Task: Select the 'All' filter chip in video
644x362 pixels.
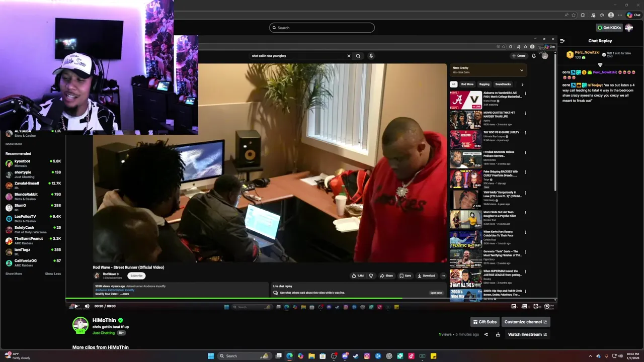Action: pyautogui.click(x=453, y=84)
